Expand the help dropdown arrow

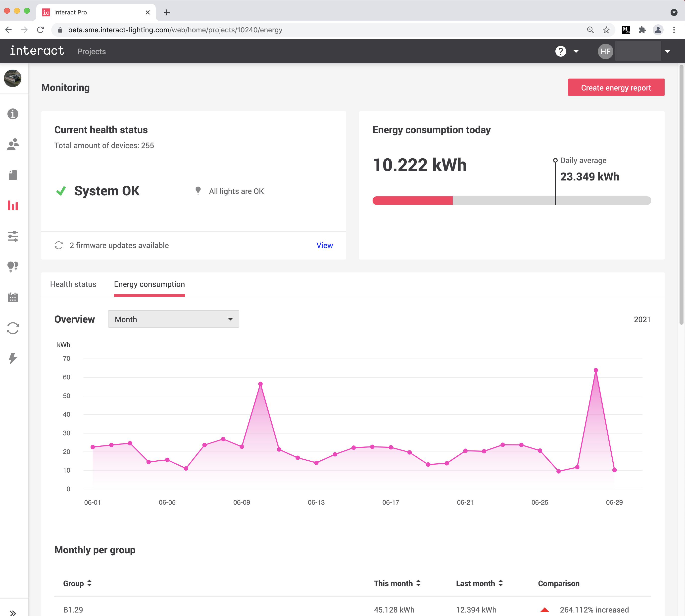pos(576,51)
